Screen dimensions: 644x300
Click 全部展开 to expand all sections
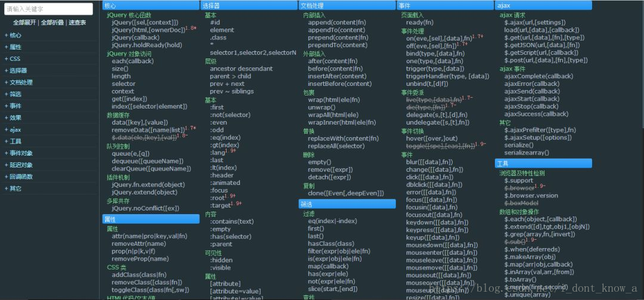(x=24, y=23)
